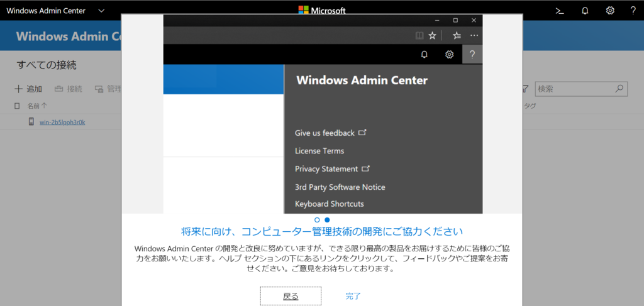Click the Microsoft logo in the header
The width and height of the screenshot is (644, 306).
(x=321, y=10)
